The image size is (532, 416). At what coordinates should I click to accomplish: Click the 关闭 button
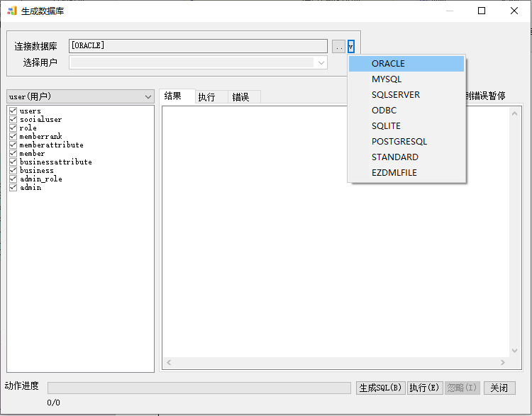[499, 388]
